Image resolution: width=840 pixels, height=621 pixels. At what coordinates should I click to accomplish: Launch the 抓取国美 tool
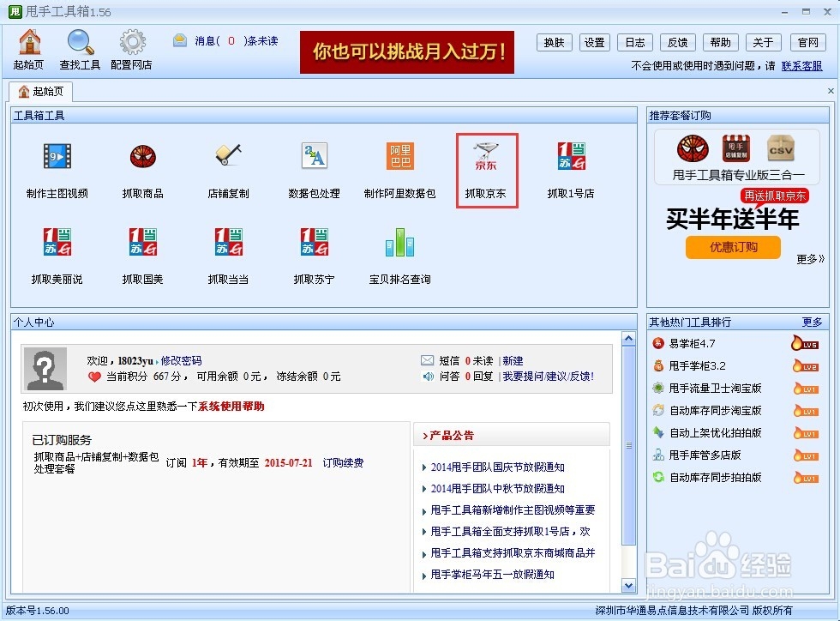142,256
